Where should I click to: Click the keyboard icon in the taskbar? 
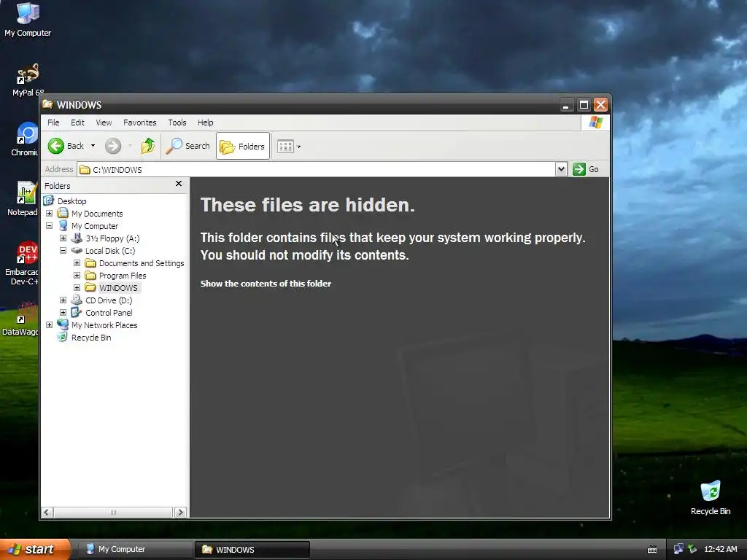pos(652,550)
